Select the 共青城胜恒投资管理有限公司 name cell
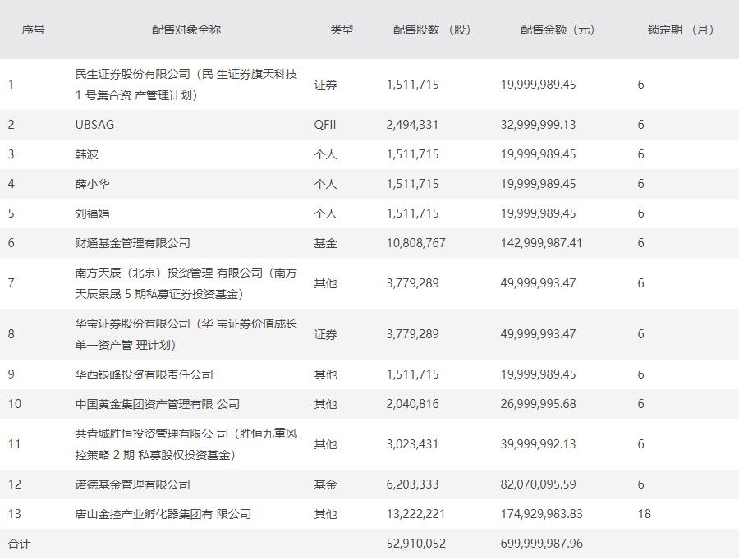739x560 pixels. [186, 444]
